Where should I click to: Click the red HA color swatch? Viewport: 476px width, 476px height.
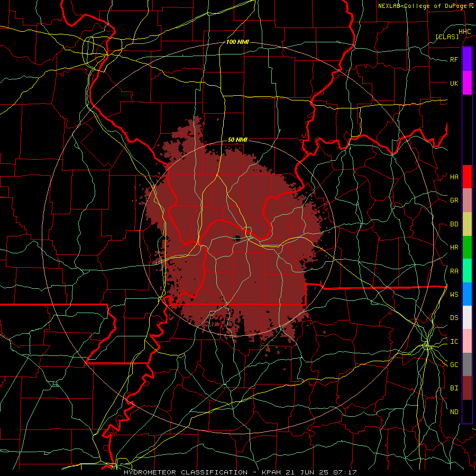pyautogui.click(x=467, y=177)
